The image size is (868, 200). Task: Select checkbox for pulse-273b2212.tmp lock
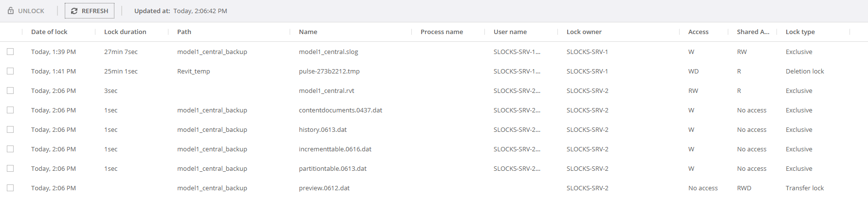[x=10, y=71]
